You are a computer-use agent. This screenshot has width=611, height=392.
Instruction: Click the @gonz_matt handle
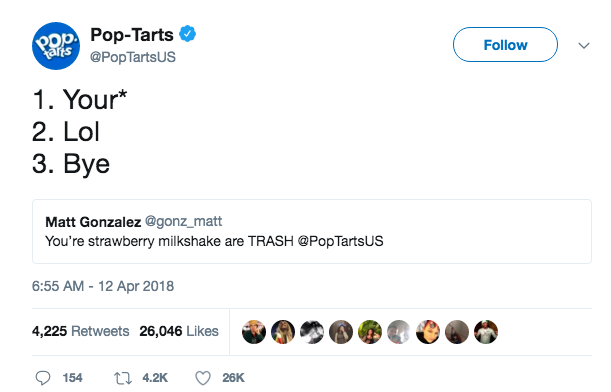(x=183, y=221)
